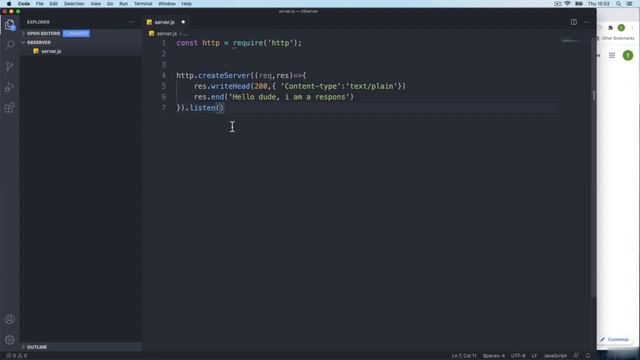Click the editor minimap
Screen dimensions: 640x360
[571, 40]
